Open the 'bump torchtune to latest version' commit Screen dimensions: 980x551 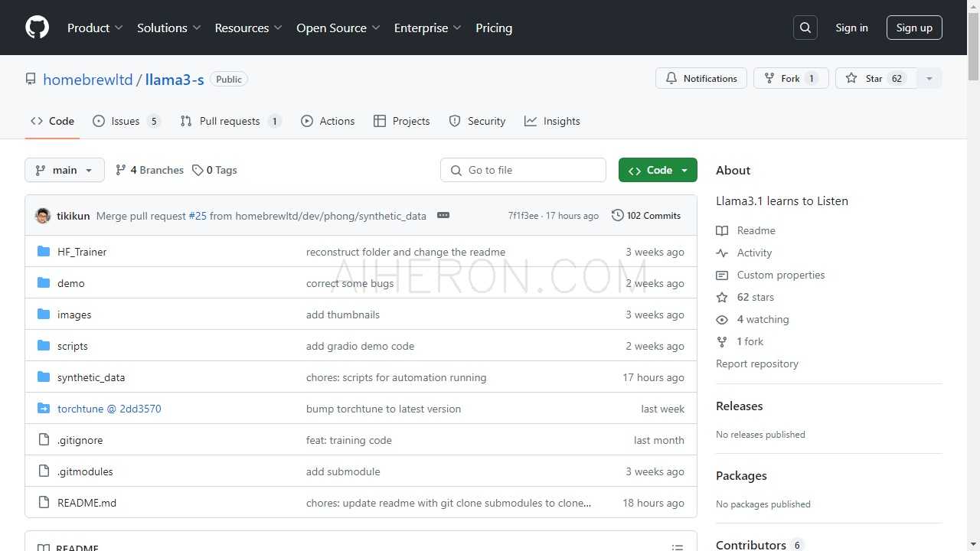coord(384,409)
